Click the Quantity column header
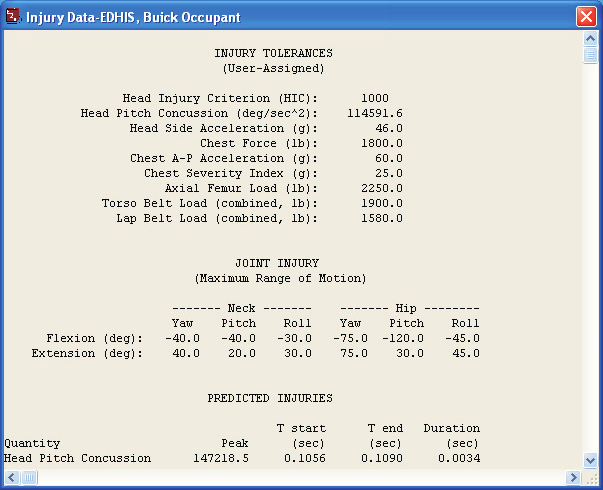This screenshot has width=603, height=490. tap(32, 443)
